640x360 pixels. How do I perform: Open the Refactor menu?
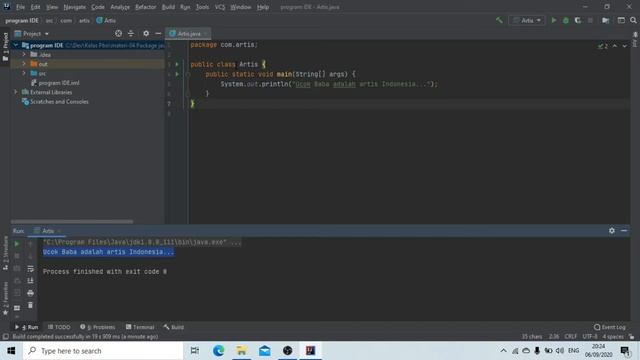click(x=146, y=7)
